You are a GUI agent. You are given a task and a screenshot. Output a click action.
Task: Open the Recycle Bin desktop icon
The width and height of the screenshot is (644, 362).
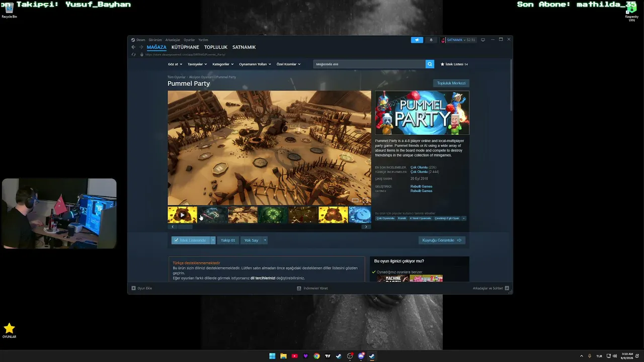(x=9, y=10)
